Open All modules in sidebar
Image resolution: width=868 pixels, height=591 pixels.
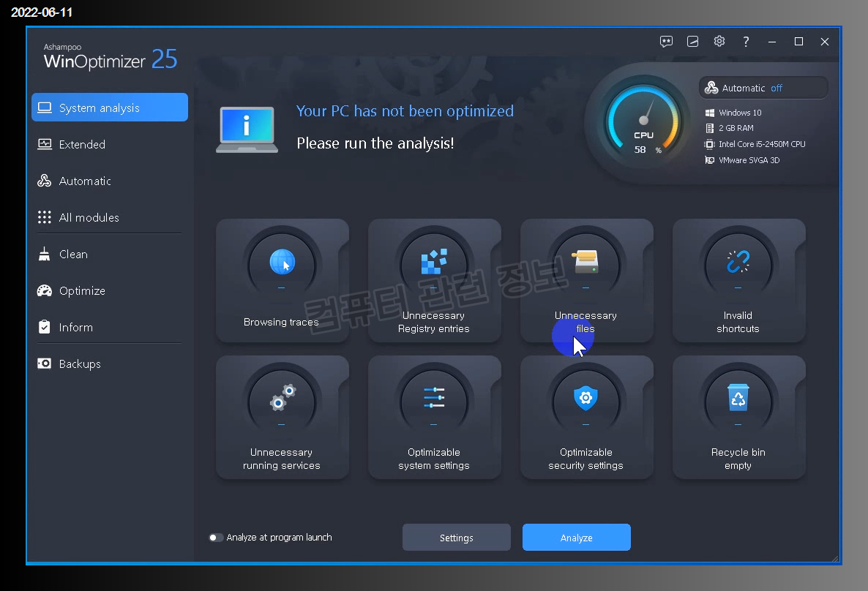point(110,217)
